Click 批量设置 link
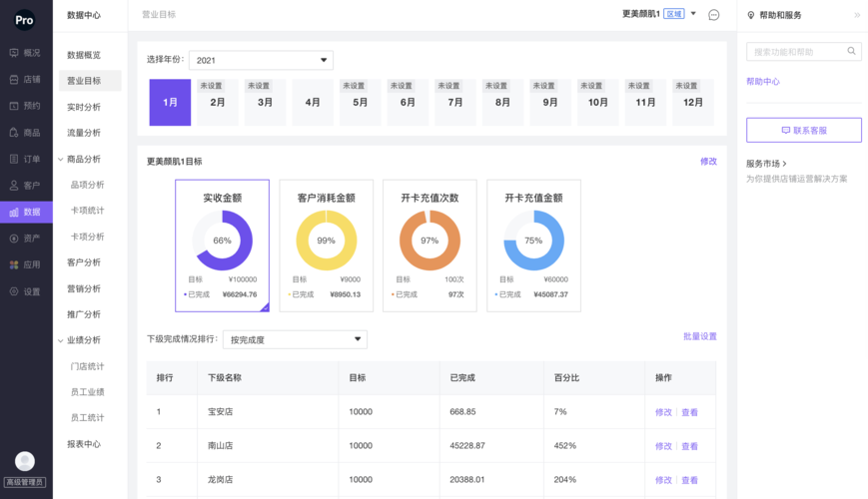Image resolution: width=868 pixels, height=499 pixels. point(700,336)
